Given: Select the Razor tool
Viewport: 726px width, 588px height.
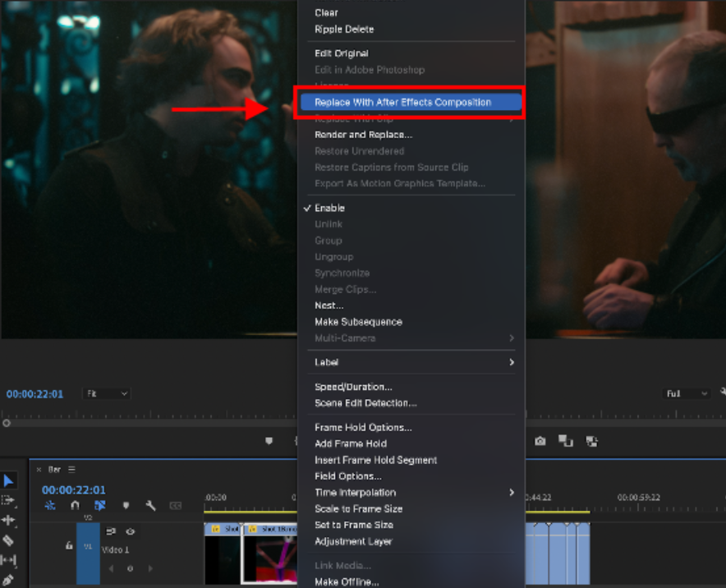Looking at the screenshot, I should tap(8, 540).
